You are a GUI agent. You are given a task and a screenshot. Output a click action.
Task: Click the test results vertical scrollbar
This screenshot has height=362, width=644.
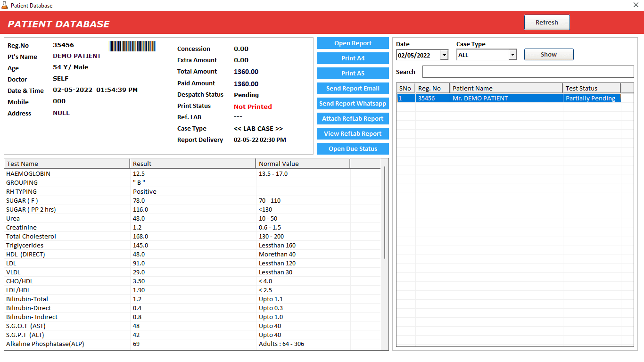coord(385,212)
